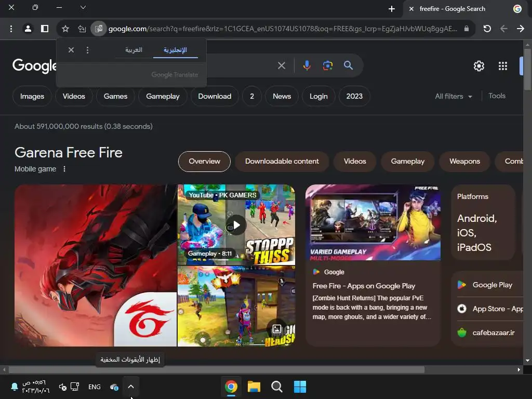The height and width of the screenshot is (399, 532).
Task: Click the Google Translate icon in address bar
Action: click(x=99, y=29)
